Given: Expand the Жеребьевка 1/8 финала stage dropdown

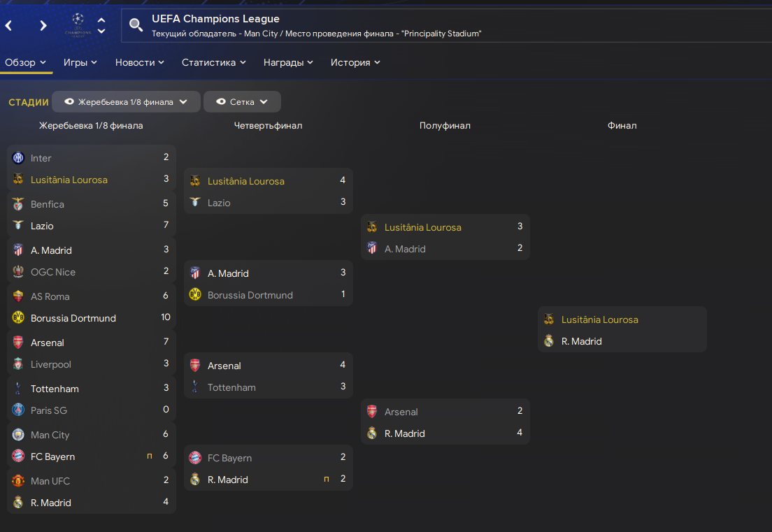Looking at the screenshot, I should pos(183,101).
